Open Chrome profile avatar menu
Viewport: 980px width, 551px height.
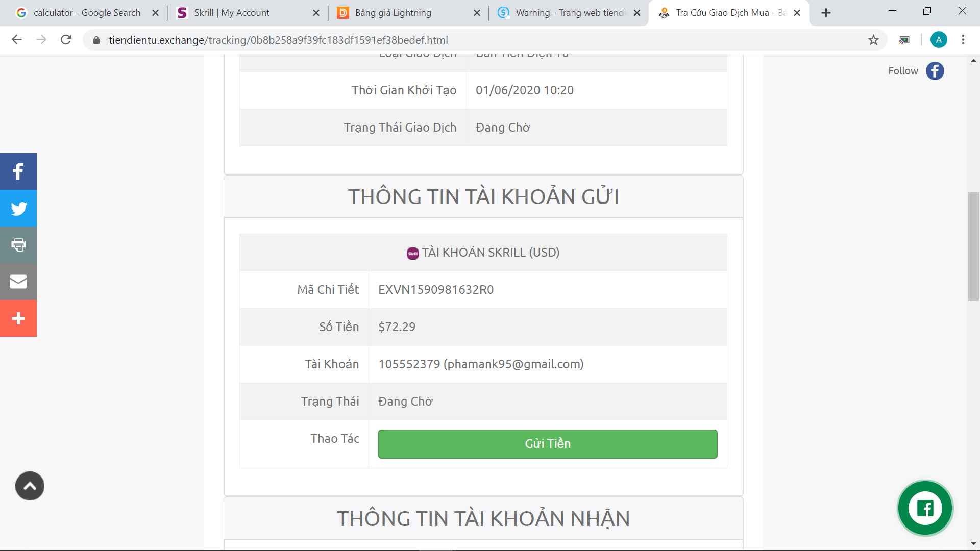[x=938, y=40]
